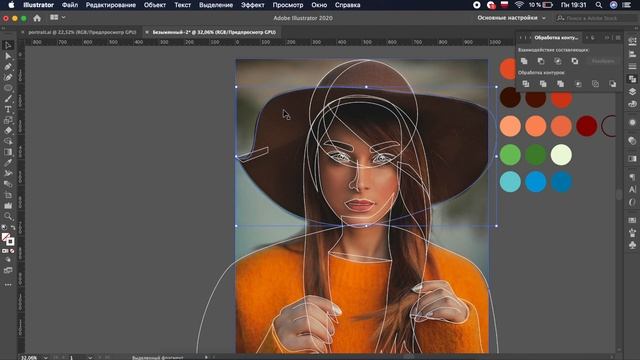Screen dimensions: 640x360
Task: Open the Apple menu
Action: tap(11, 5)
